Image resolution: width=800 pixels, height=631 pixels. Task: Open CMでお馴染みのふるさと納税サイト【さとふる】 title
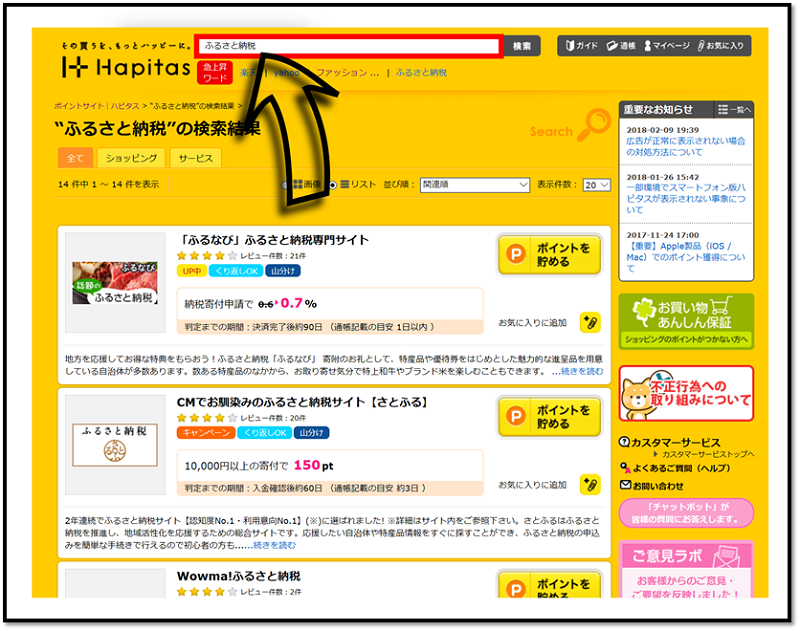(303, 402)
